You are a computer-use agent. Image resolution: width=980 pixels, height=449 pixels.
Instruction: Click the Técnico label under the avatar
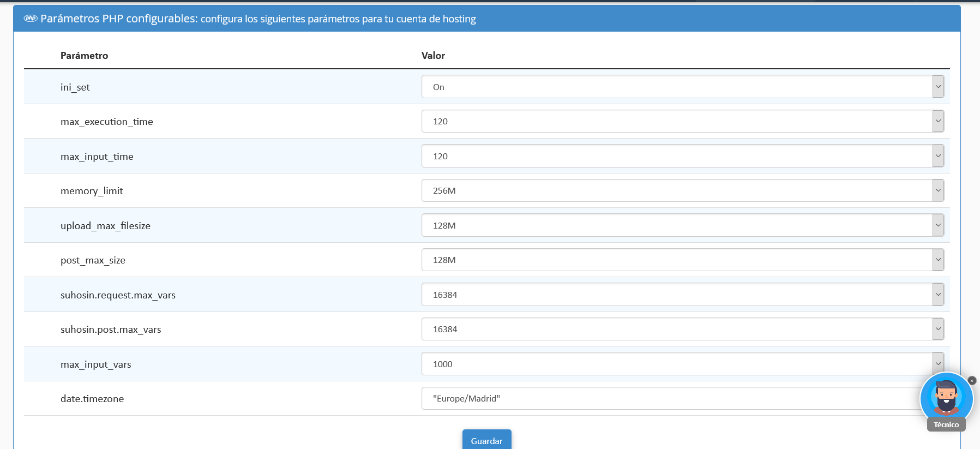(x=946, y=424)
